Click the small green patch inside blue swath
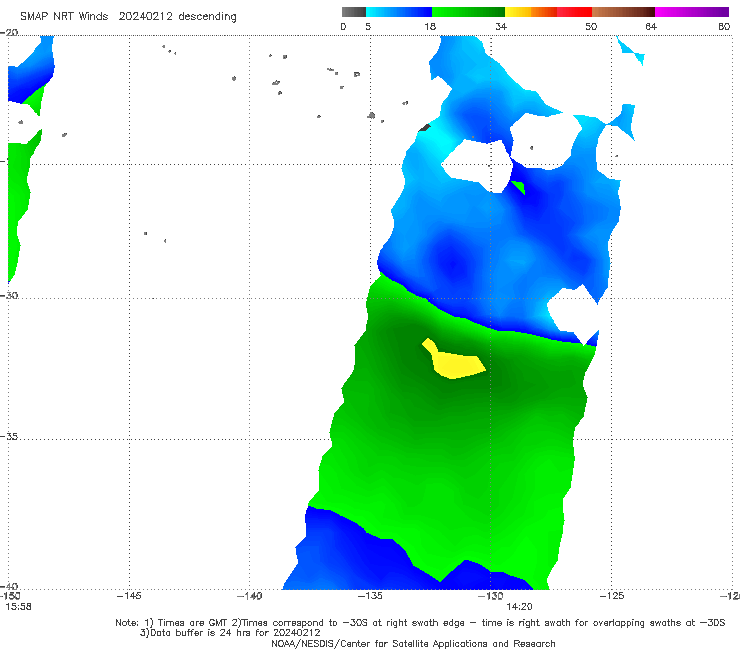Viewport: 740px width, 650px height. tap(519, 187)
